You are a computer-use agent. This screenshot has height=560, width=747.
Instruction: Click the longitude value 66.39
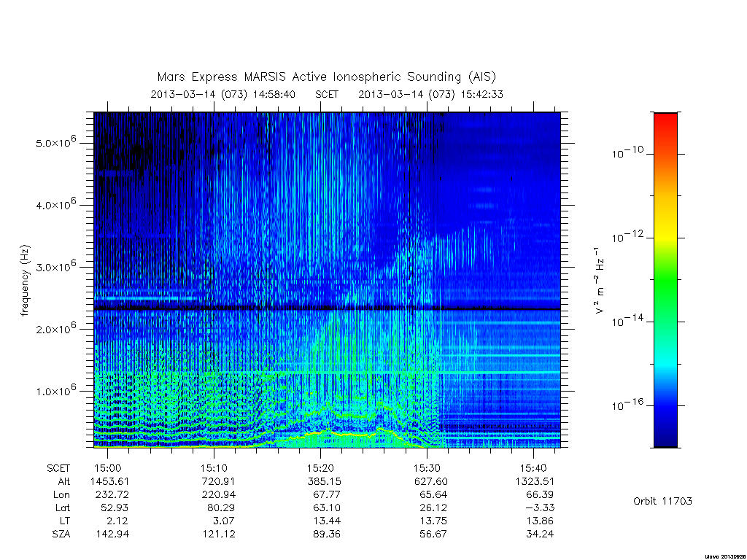tap(540, 495)
